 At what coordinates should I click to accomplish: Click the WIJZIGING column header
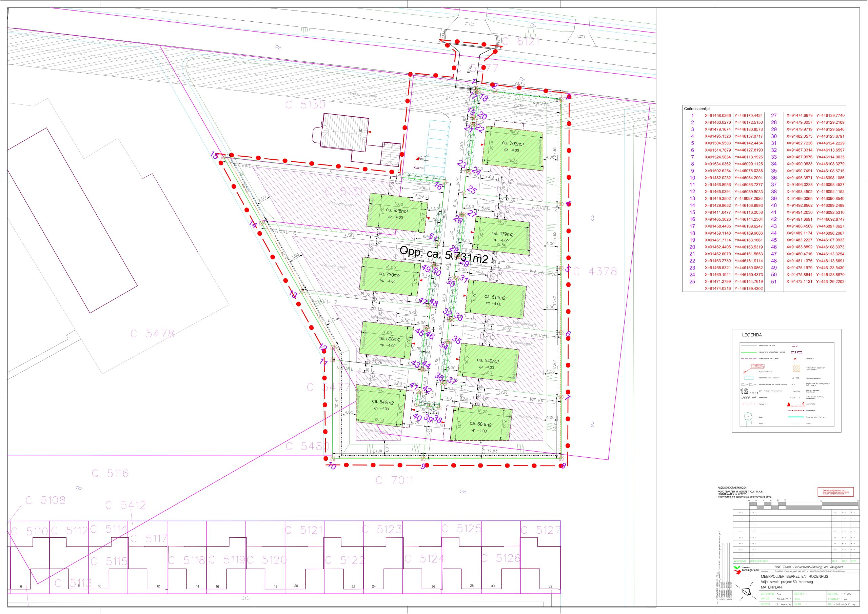[x=740, y=561]
